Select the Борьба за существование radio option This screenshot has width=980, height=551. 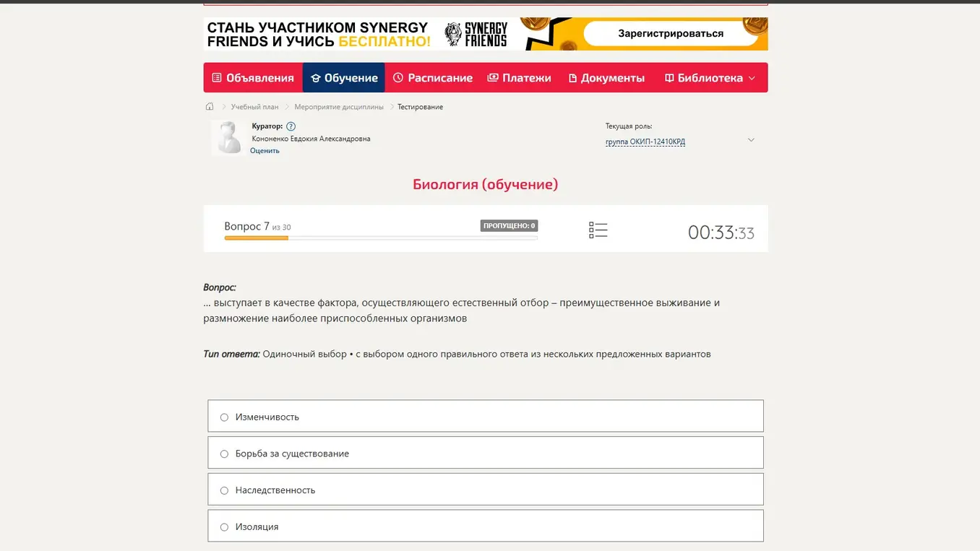click(224, 454)
